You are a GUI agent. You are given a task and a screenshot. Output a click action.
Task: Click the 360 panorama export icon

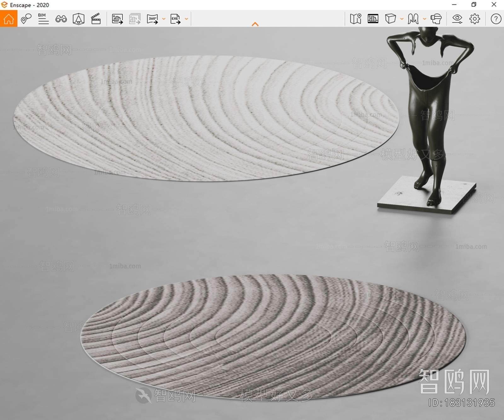pos(152,19)
